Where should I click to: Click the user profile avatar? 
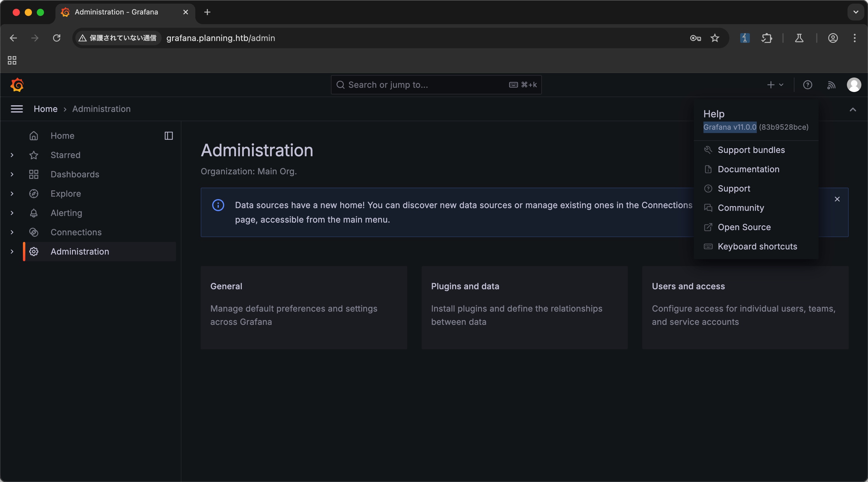coord(854,85)
